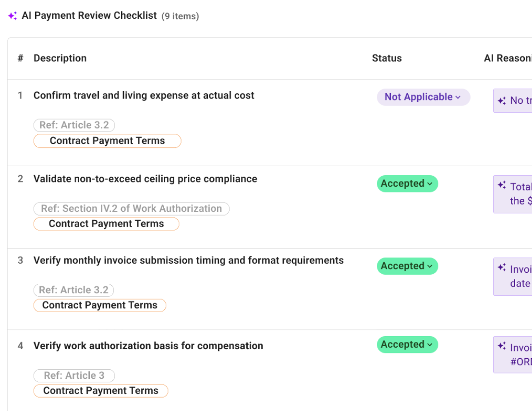Image resolution: width=532 pixels, height=411 pixels.
Task: Toggle the 'Contract Payment Terms' tag on item 2
Action: [x=106, y=223]
